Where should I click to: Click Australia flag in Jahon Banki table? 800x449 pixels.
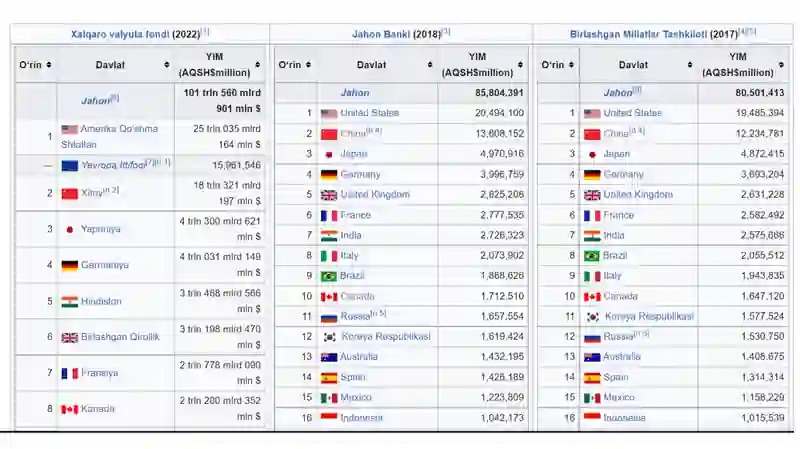coord(329,357)
